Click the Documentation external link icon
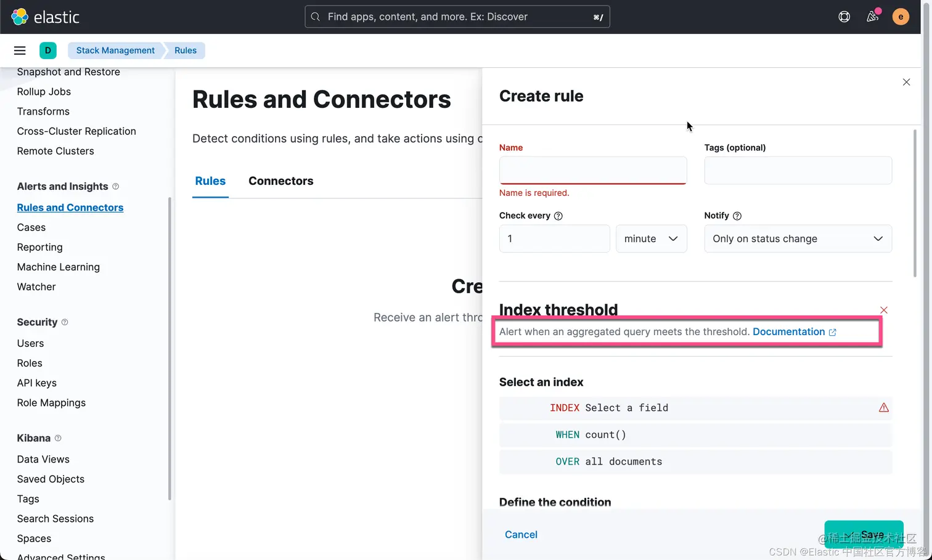The image size is (932, 560). (x=833, y=332)
